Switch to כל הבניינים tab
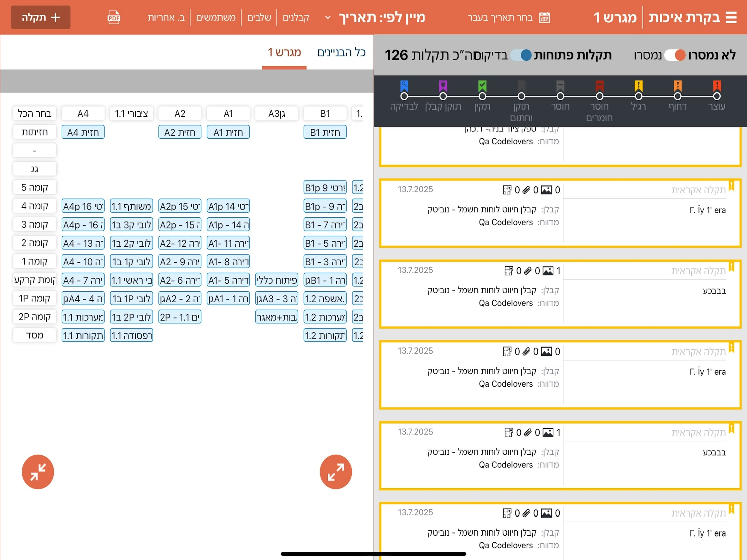 click(x=341, y=52)
